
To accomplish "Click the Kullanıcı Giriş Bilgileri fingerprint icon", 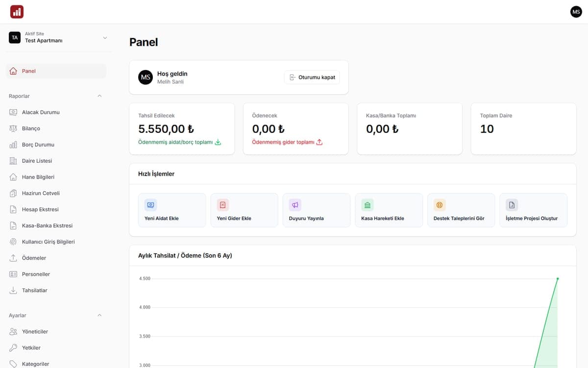I will coord(13,242).
